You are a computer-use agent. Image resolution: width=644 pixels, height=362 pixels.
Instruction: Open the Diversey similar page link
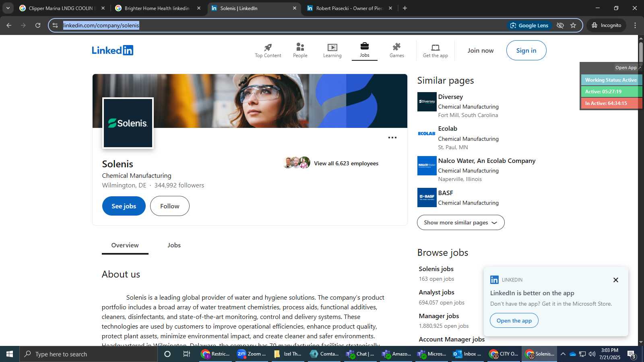tap(450, 97)
